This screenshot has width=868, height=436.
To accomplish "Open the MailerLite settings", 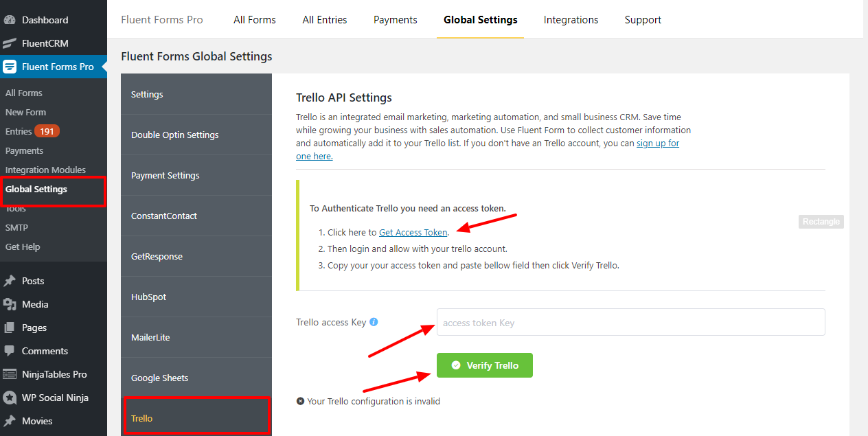I will 196,337.
